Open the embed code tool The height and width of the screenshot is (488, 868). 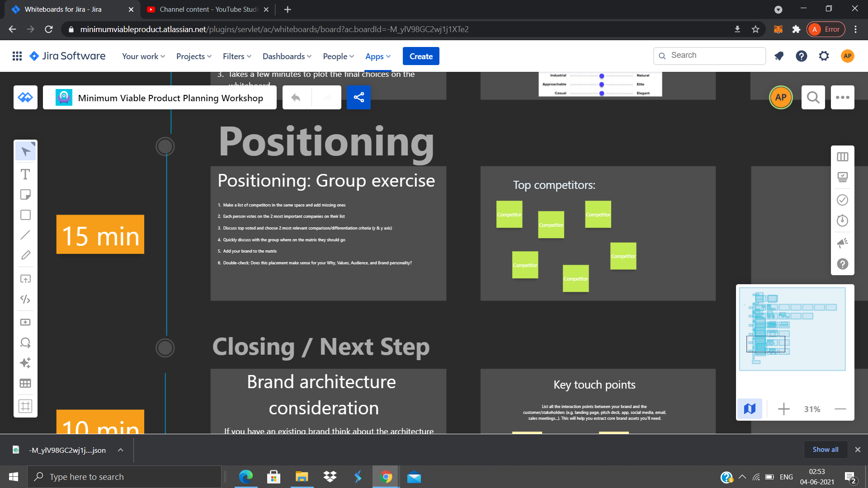25,299
